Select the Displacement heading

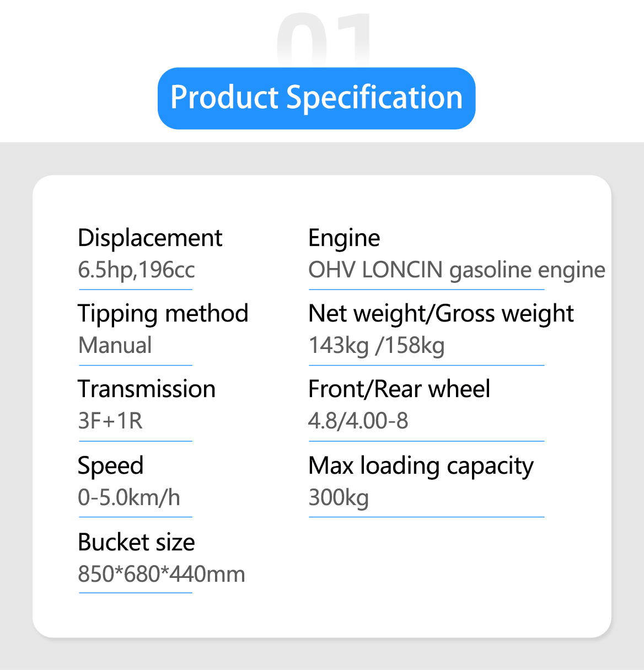tap(150, 238)
